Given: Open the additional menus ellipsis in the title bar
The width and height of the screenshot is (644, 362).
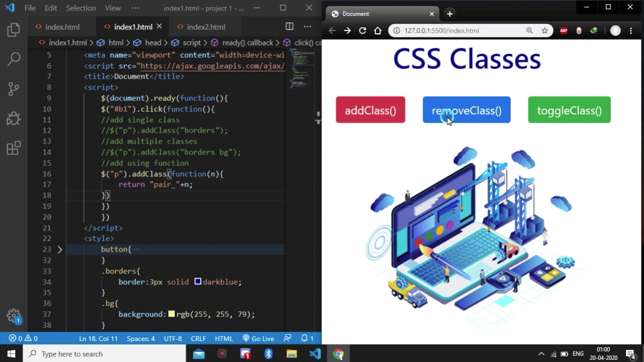Looking at the screenshot, I should [x=135, y=8].
